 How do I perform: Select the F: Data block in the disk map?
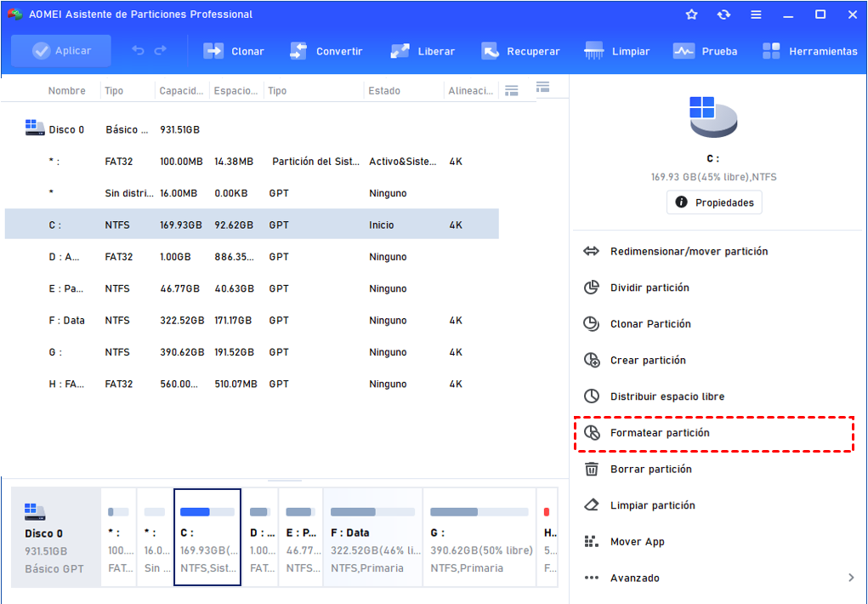coord(372,536)
